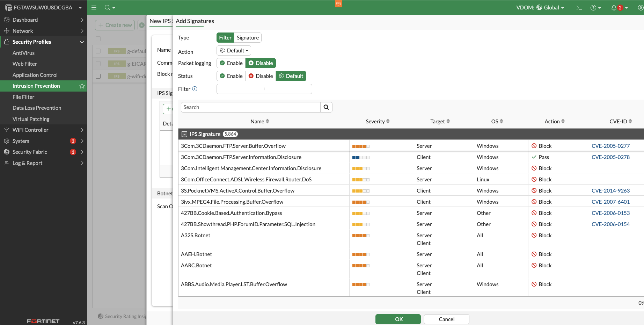644x325 pixels.
Task: Enable packet logging for the filter
Action: point(231,63)
